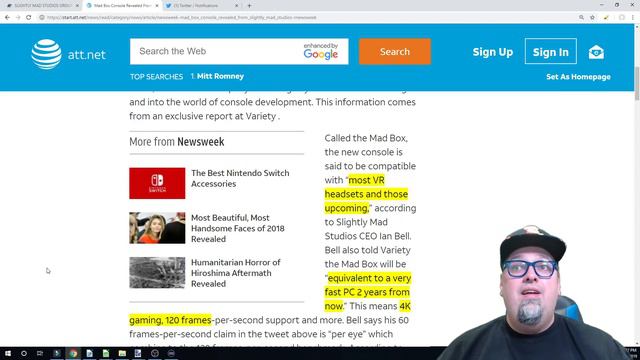This screenshot has height=360, width=640.
Task: Open Task View on the taskbar
Action: pos(40,353)
